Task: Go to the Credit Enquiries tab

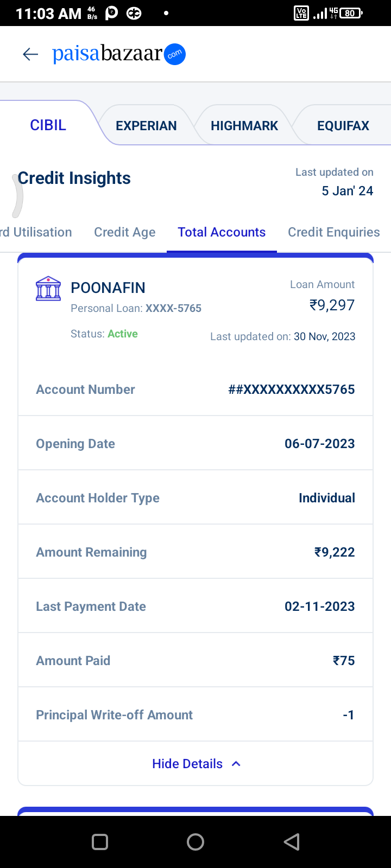Action: click(333, 232)
